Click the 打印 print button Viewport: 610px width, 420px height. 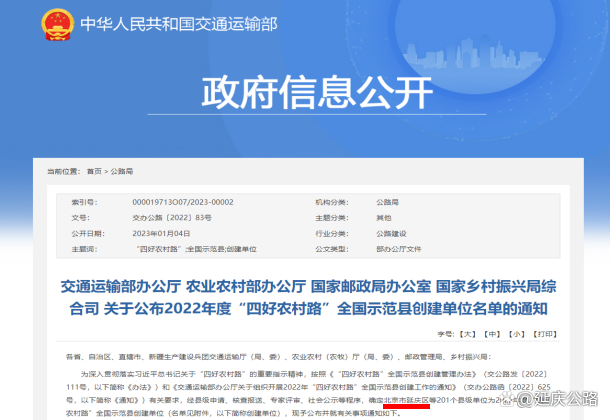(x=545, y=334)
